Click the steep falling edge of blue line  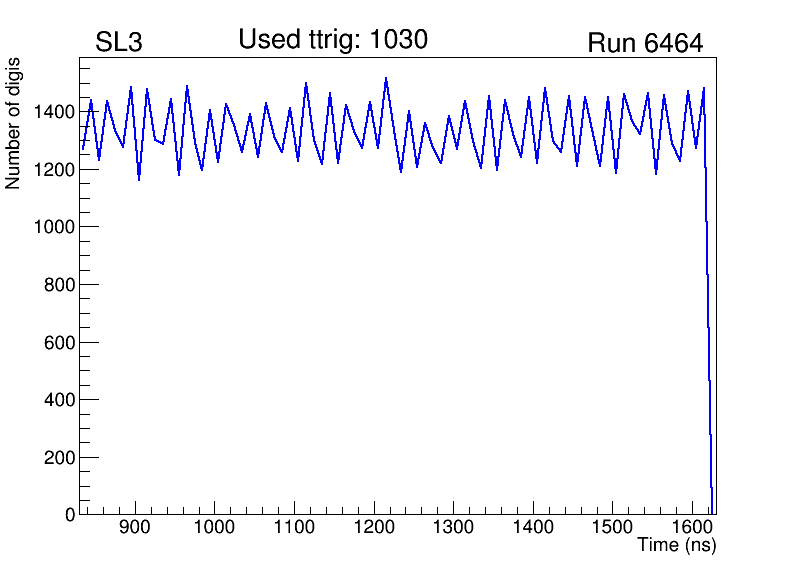[x=708, y=300]
